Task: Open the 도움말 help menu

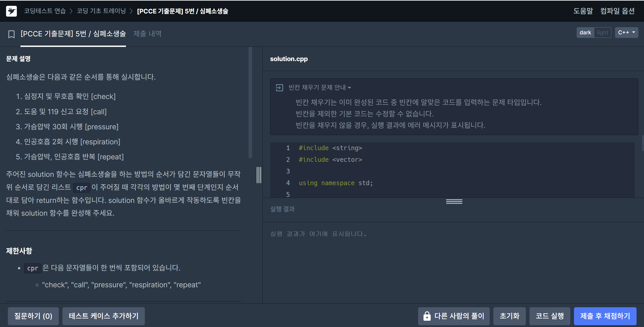Action: (x=583, y=11)
